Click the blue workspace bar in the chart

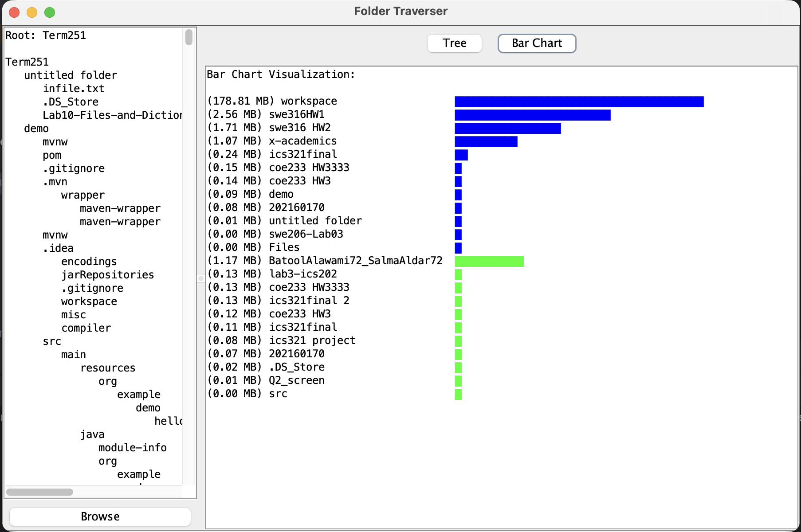click(x=577, y=102)
